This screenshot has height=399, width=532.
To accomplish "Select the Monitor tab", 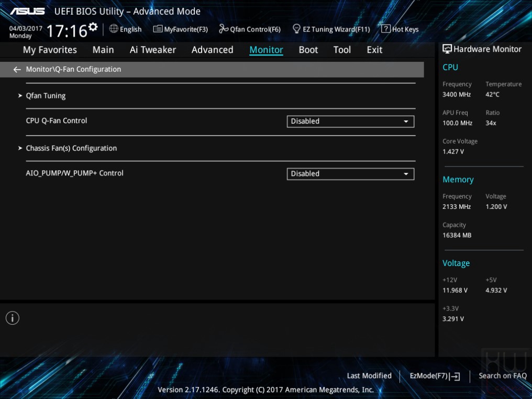I will (x=267, y=50).
